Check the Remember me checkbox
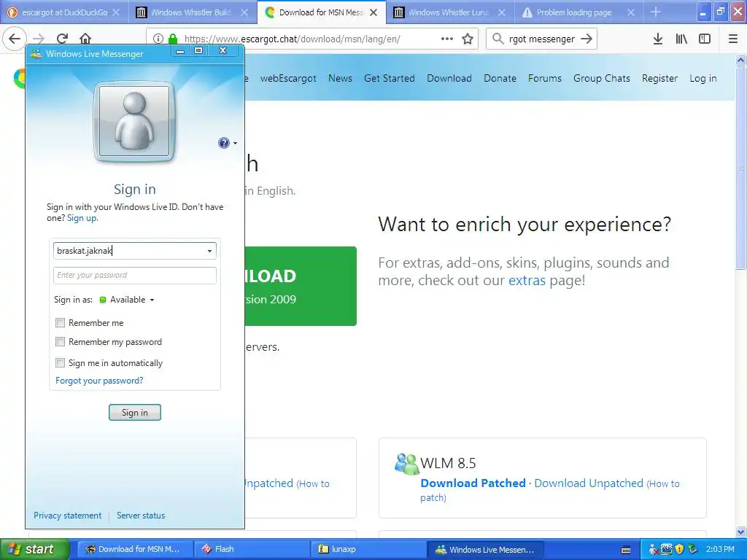 (60, 323)
